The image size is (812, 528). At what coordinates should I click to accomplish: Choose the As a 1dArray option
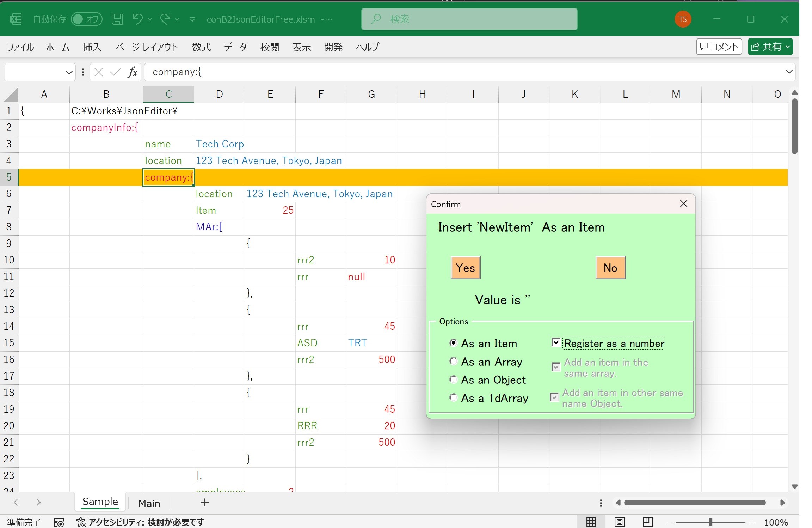tap(454, 398)
